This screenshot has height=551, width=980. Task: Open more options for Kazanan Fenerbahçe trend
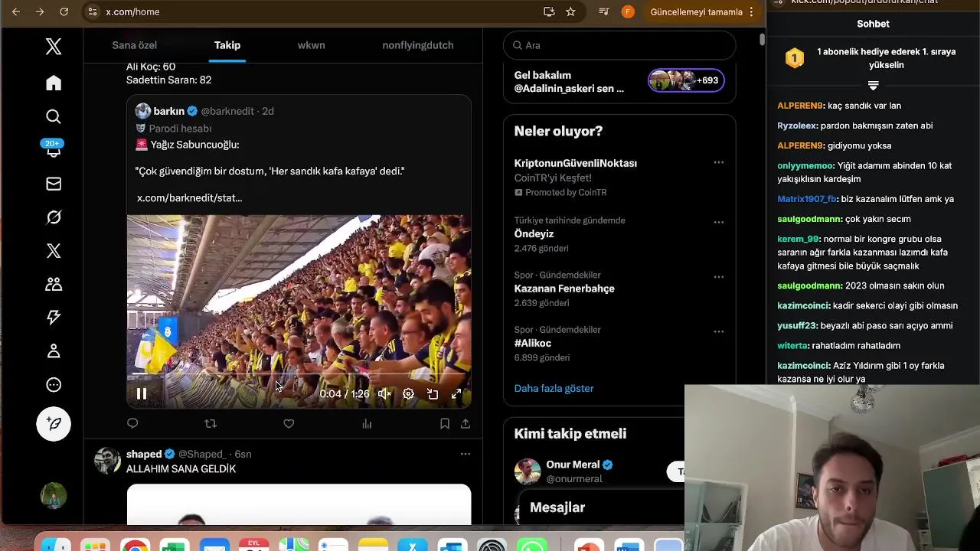pos(719,277)
